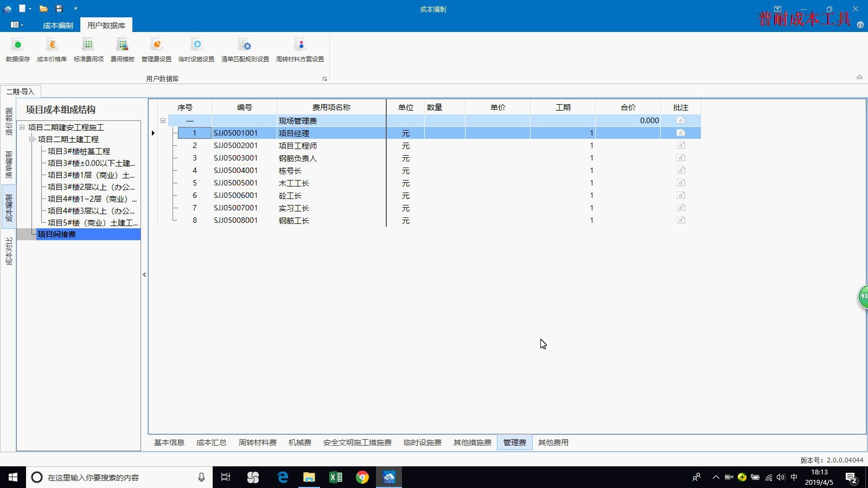
Task: Switch to the 成本汇总 bottom tab
Action: tap(211, 442)
